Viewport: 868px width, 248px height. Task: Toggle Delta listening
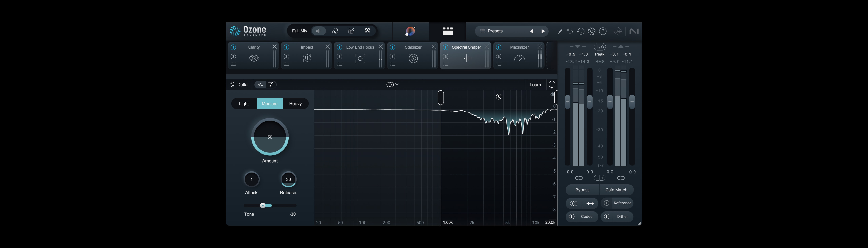(x=239, y=85)
